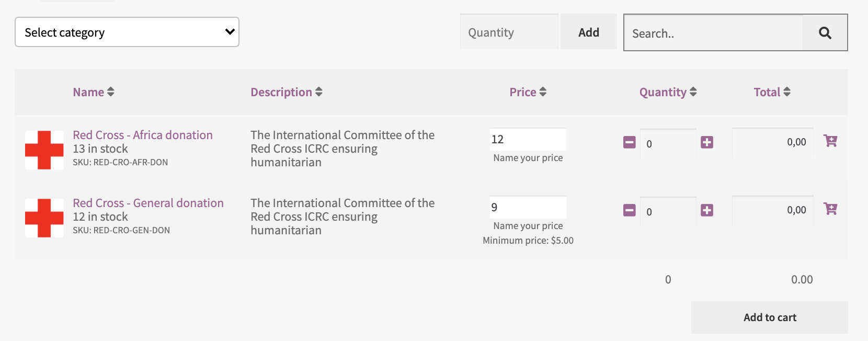The image size is (868, 341).
Task: Open Red Cross - Africa donation link
Action: 143,135
